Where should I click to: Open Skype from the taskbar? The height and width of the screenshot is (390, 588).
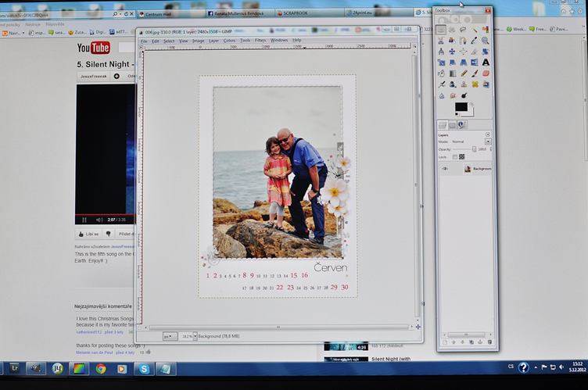point(144,369)
